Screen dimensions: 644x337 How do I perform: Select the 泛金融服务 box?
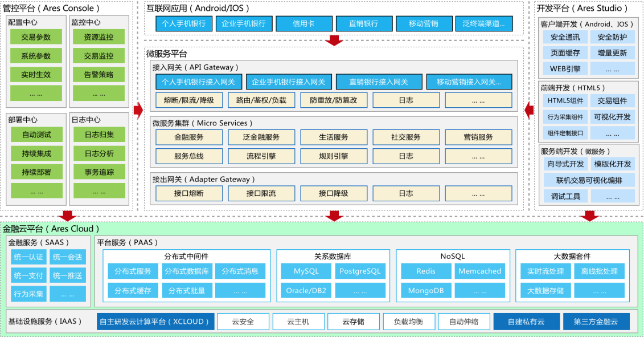(261, 137)
